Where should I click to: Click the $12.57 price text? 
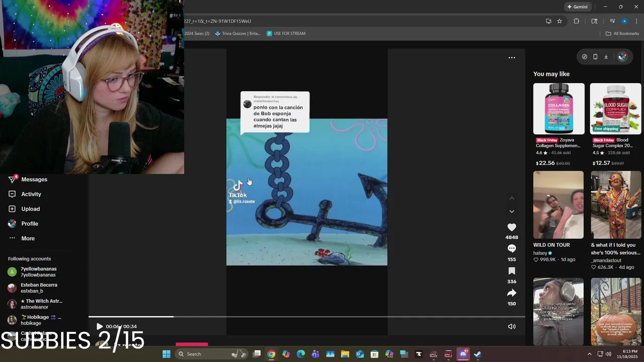(601, 163)
